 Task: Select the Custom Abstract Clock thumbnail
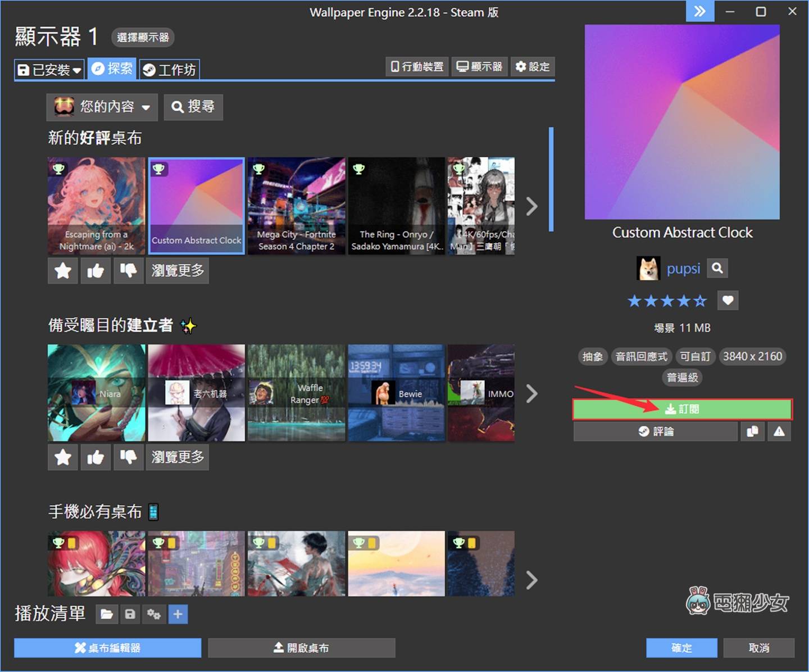(x=196, y=206)
